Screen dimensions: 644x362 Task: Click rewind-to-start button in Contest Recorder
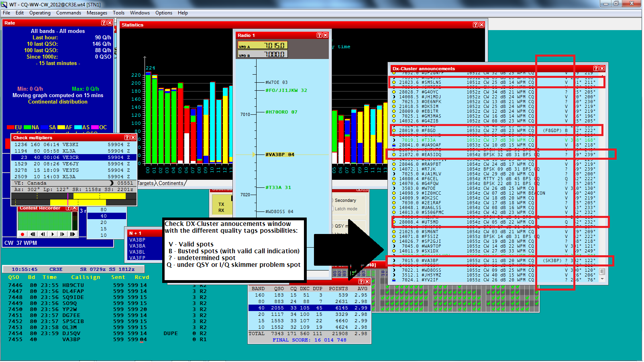tap(33, 234)
